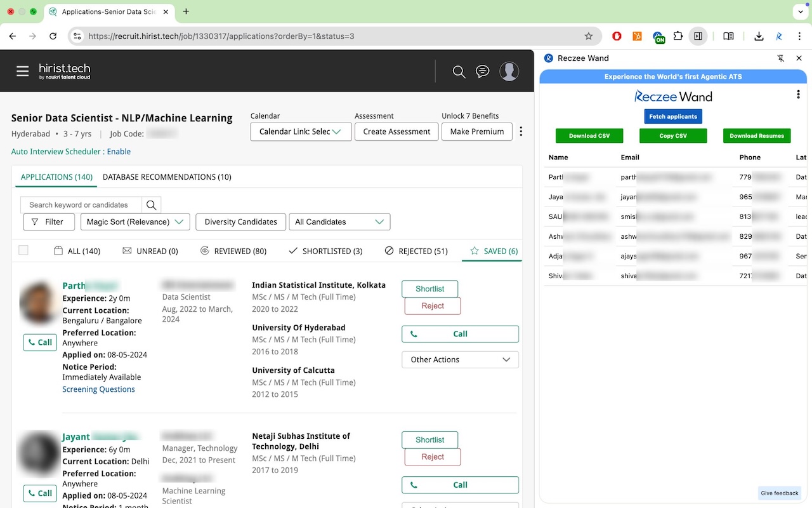812x508 pixels.
Task: Open the hamburger menu on hirist.tech
Action: (23, 71)
